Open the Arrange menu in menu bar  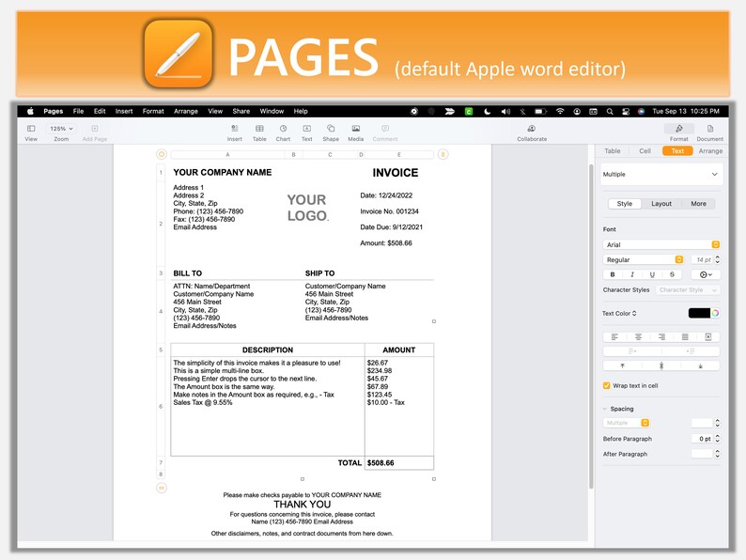[185, 111]
